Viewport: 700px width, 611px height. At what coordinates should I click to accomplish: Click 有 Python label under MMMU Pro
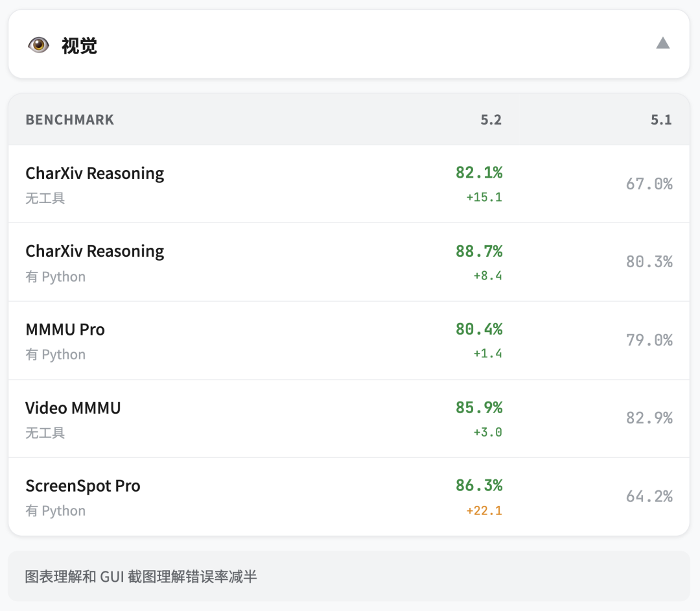click(55, 355)
